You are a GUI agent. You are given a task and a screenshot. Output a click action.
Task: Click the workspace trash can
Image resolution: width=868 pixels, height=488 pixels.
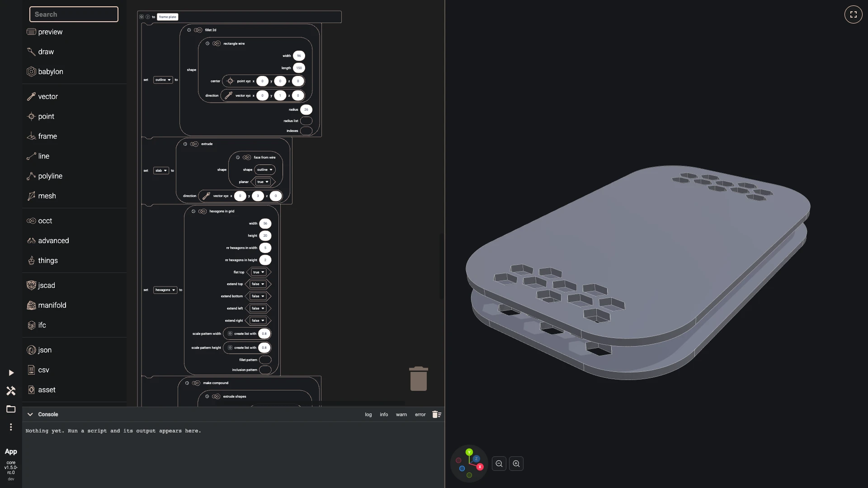[419, 379]
